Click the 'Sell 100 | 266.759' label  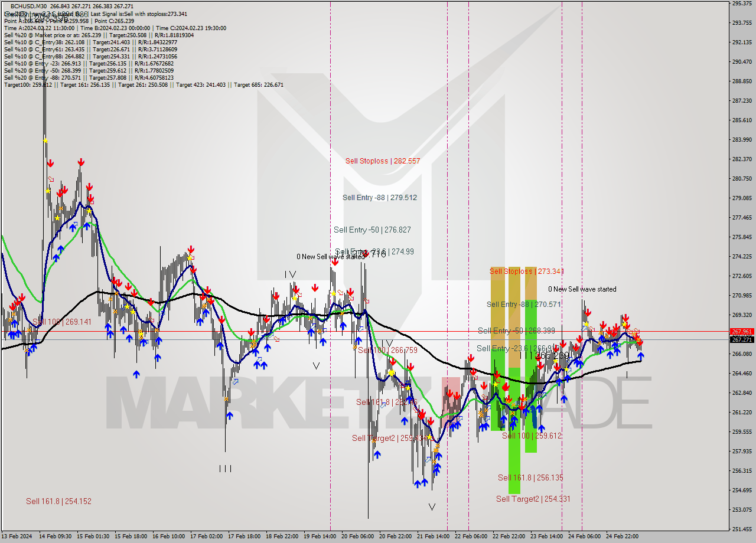tap(387, 350)
